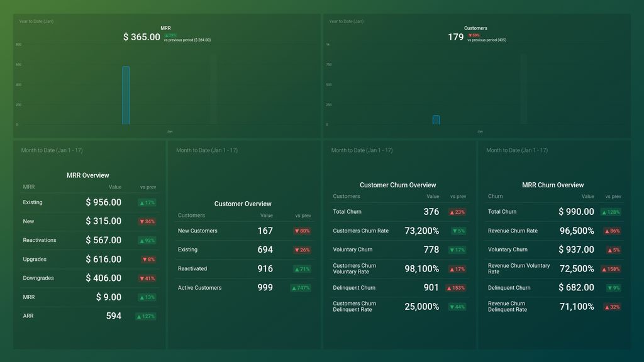Image resolution: width=644 pixels, height=362 pixels.
Task: Click the 41% down badge for Downgrades
Action: pyautogui.click(x=147, y=278)
